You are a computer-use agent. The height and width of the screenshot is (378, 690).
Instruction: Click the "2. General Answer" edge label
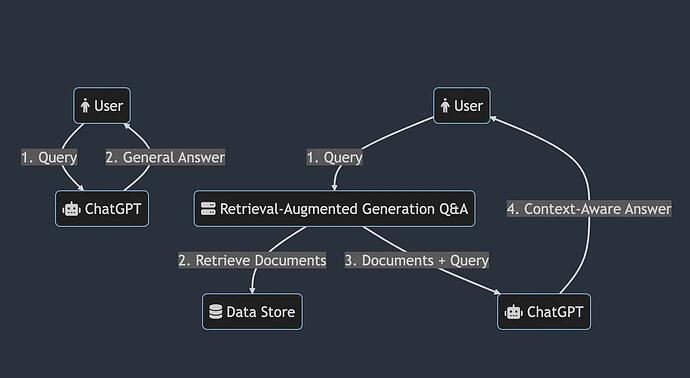coord(165,157)
